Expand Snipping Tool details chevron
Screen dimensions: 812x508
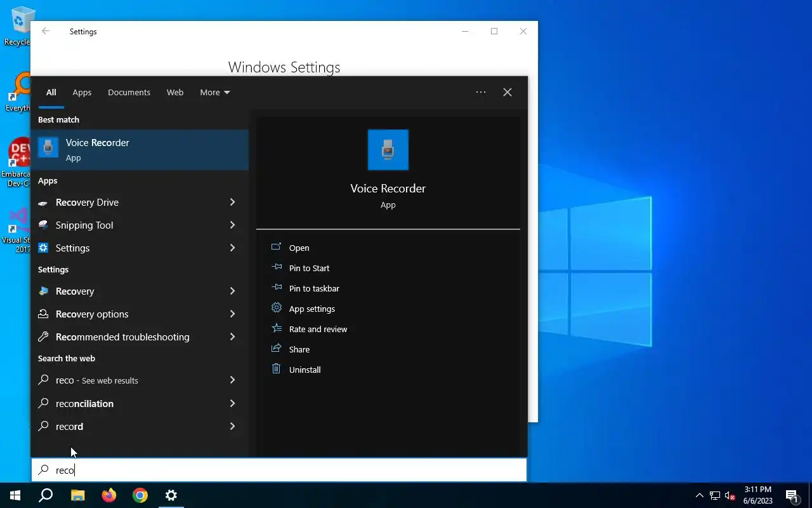232,225
